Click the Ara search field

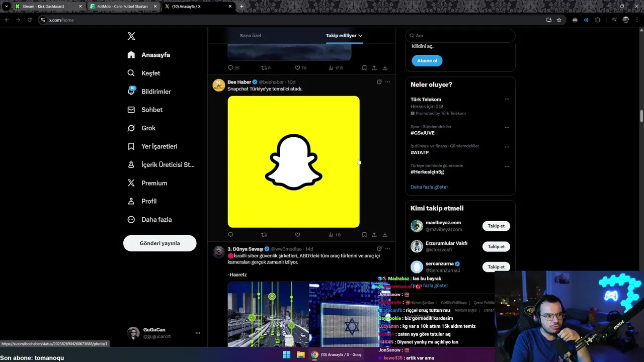(460, 36)
